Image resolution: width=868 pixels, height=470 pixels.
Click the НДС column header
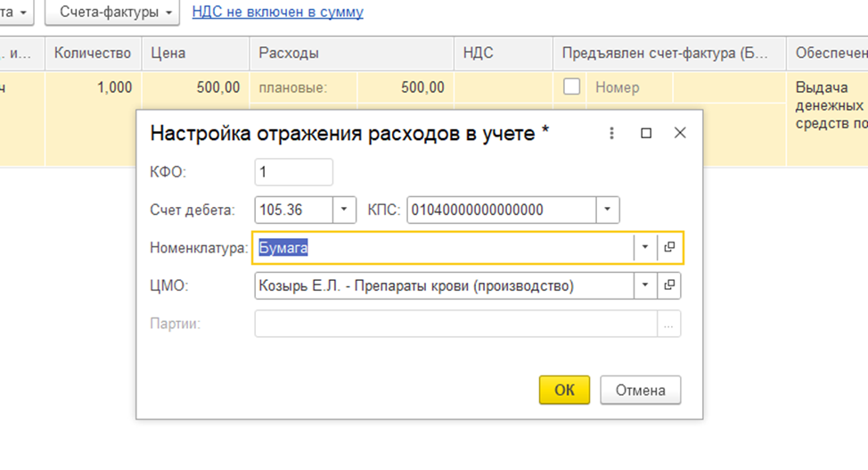504,54
